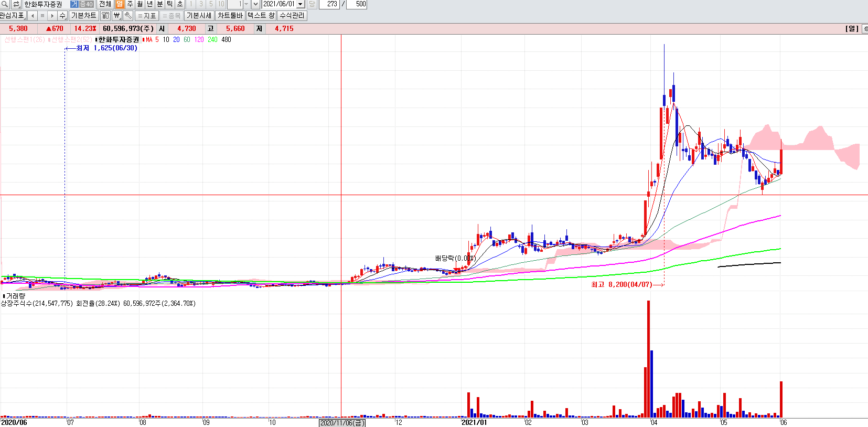This screenshot has height=427, width=868.
Task: Switch chart to tick (틱) candles
Action: (169, 4)
